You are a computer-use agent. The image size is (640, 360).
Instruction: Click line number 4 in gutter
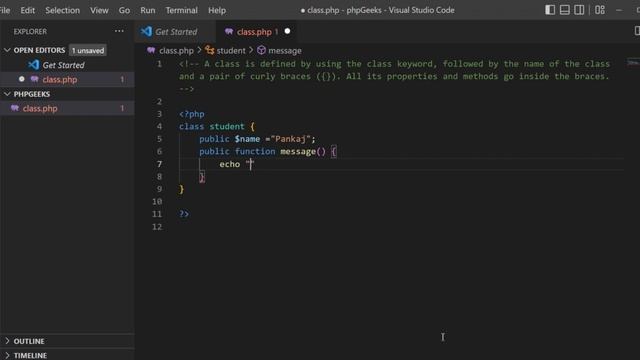click(x=159, y=127)
